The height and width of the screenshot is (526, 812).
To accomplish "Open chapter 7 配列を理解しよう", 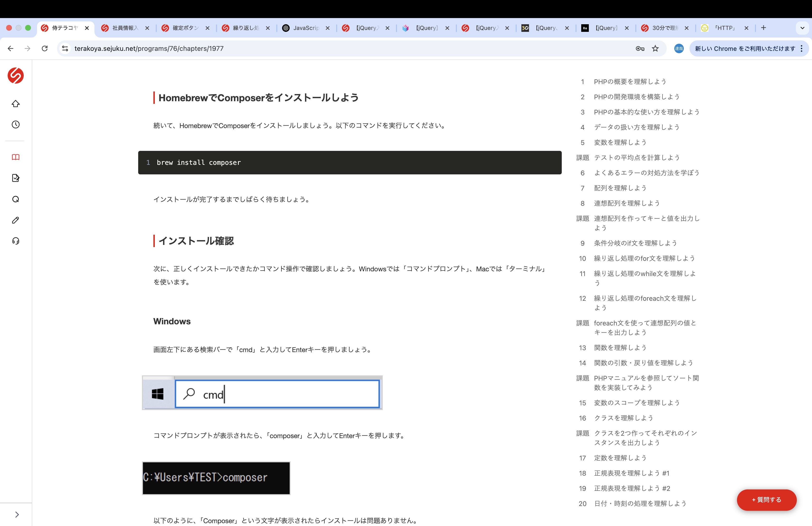I will pos(620,188).
